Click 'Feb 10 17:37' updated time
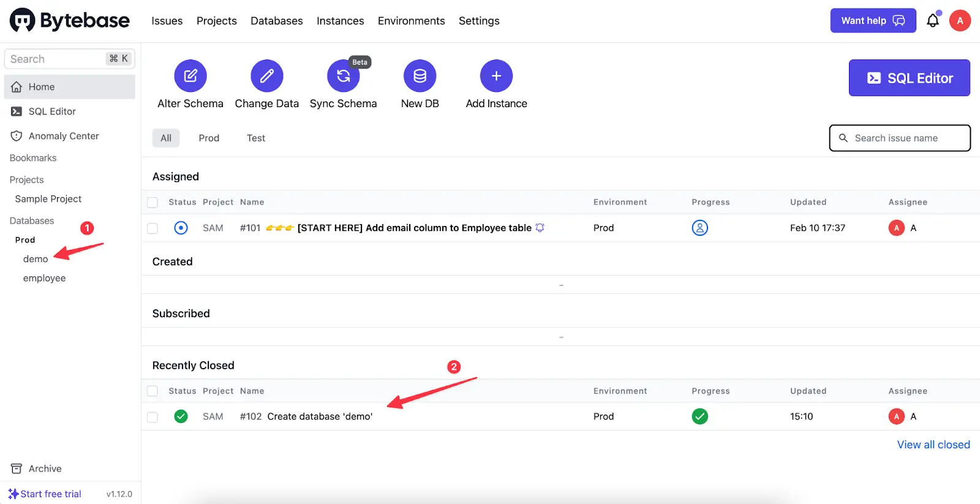Screen dimensions: 980x504 pyautogui.click(x=818, y=228)
